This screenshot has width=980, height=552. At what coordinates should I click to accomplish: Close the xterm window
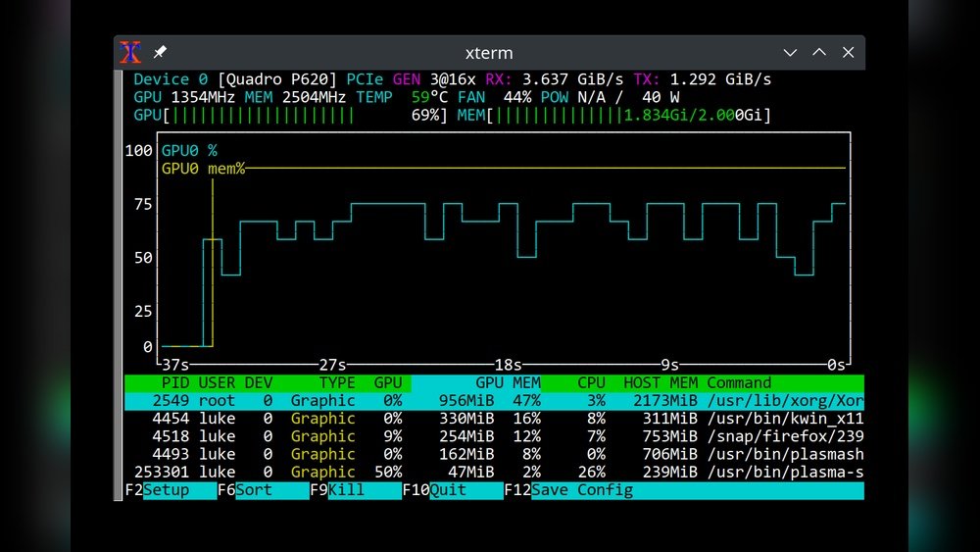[848, 53]
